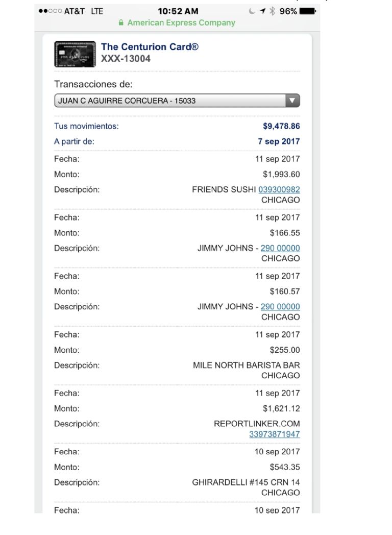Select JUAN C AGUIRRE CORCUERA combo box
Viewport: 392px width, 535px height.
point(168,101)
